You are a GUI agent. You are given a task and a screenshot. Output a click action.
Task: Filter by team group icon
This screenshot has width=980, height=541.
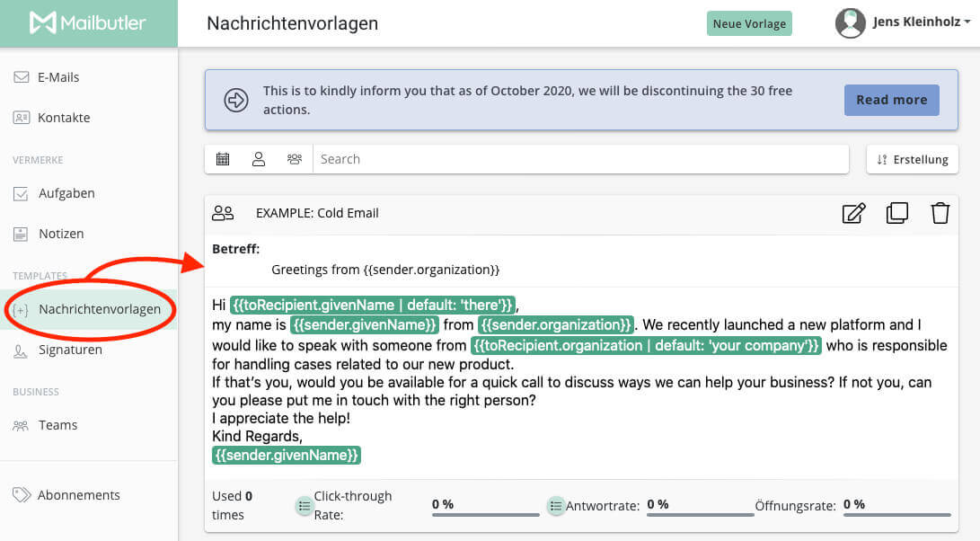tap(295, 159)
